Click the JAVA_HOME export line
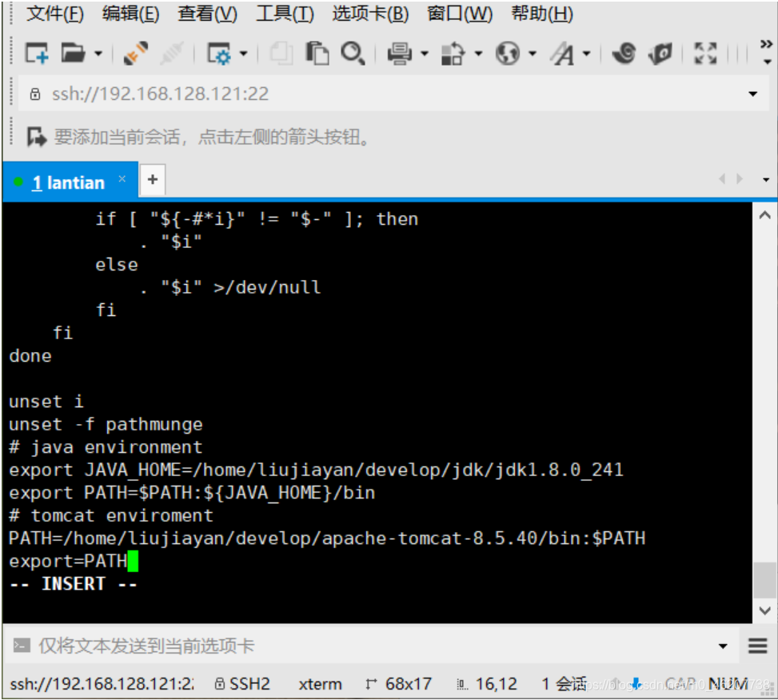Viewport: 778px width, 700px height. pyautogui.click(x=316, y=470)
